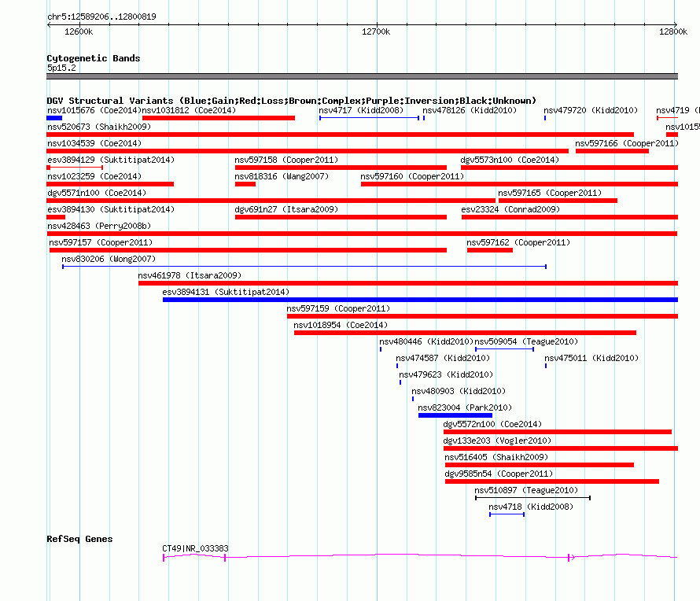Click the nsv478126 (Kidd2010) label

pyautogui.click(x=470, y=110)
